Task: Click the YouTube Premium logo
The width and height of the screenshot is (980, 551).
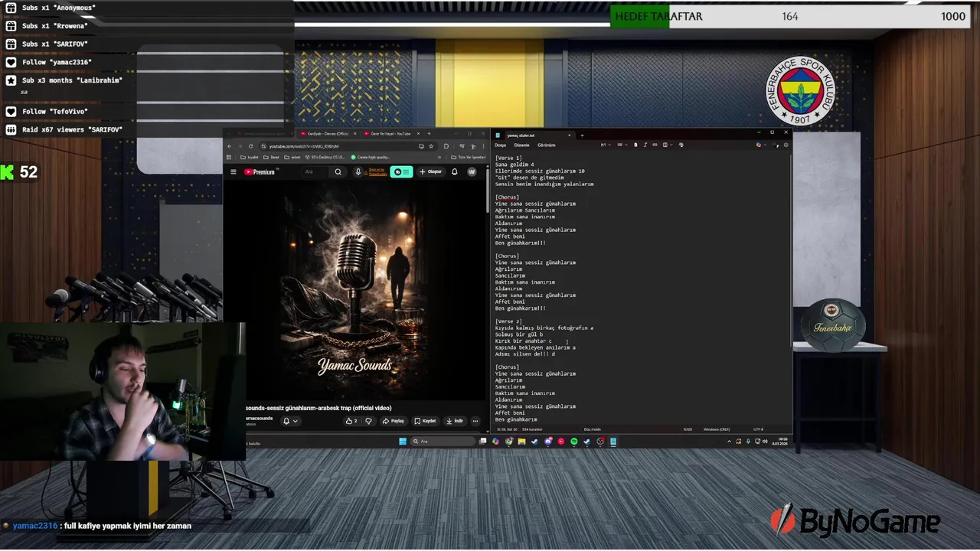Action: tap(260, 172)
